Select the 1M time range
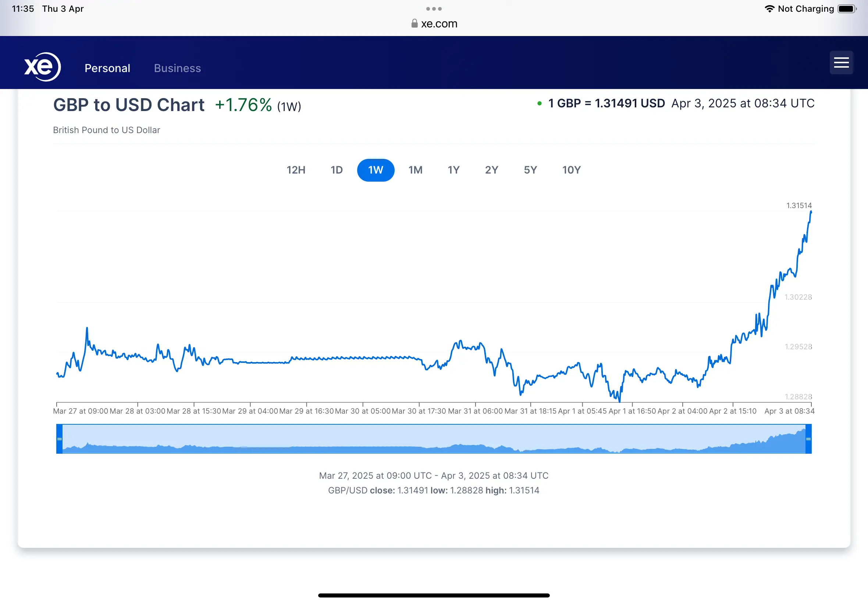This screenshot has width=868, height=603. 415,170
